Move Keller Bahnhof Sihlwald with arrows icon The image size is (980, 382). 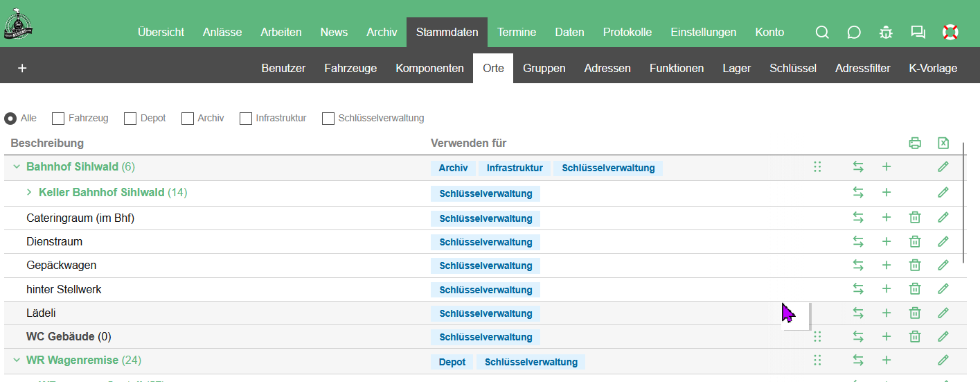[x=858, y=192]
